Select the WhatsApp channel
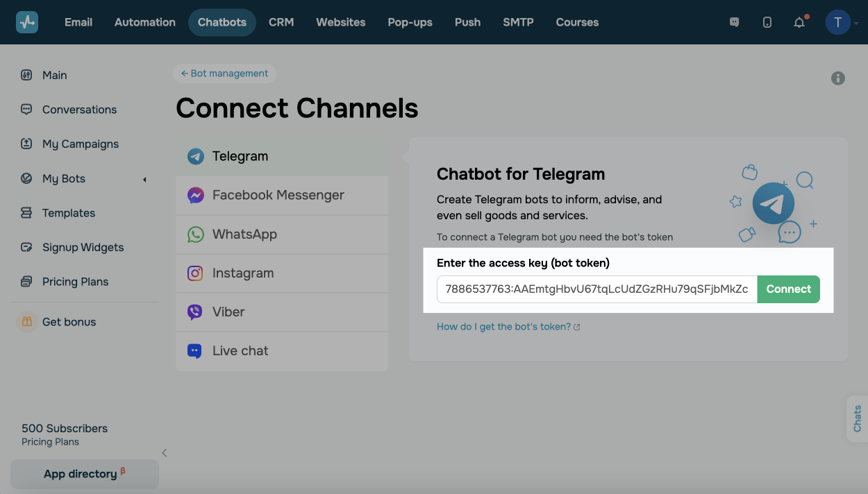The image size is (868, 494). tap(244, 234)
